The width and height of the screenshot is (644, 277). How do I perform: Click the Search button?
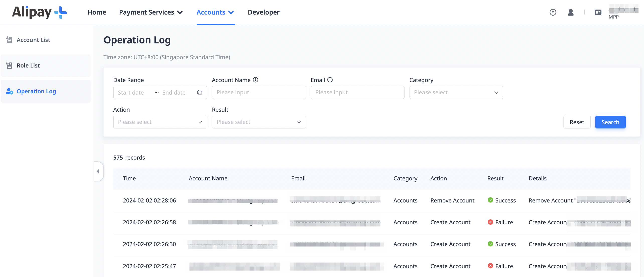pos(610,122)
